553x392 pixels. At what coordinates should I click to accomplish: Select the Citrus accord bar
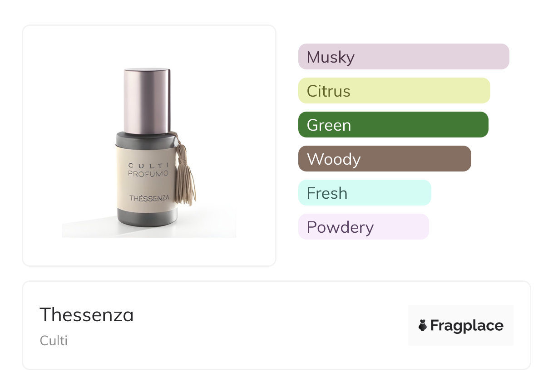(394, 91)
